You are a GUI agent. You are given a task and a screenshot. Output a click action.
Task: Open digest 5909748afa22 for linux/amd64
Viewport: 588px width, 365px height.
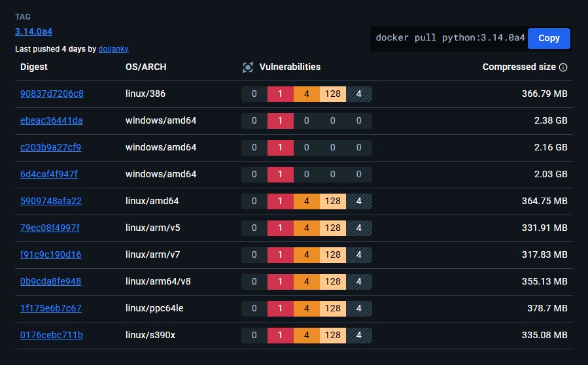(51, 201)
